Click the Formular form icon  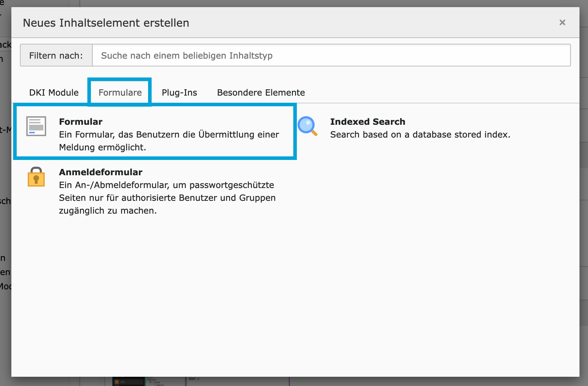(x=36, y=126)
